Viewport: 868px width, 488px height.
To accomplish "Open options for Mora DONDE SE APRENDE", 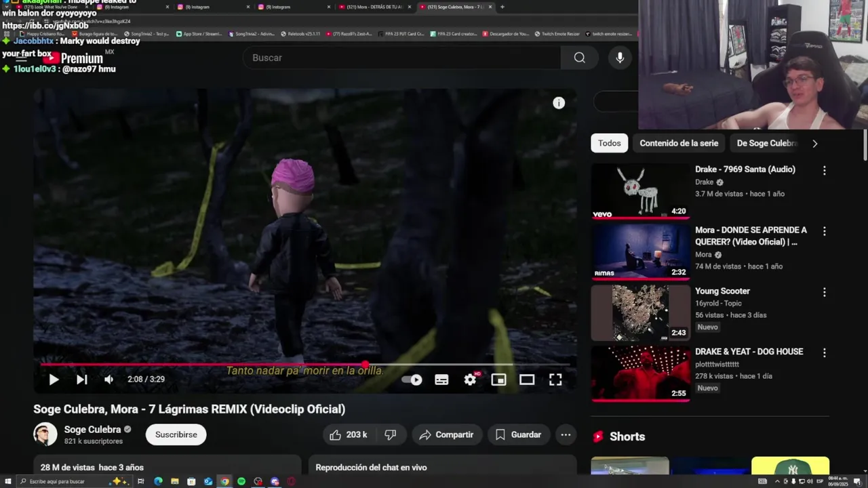I will pyautogui.click(x=825, y=231).
